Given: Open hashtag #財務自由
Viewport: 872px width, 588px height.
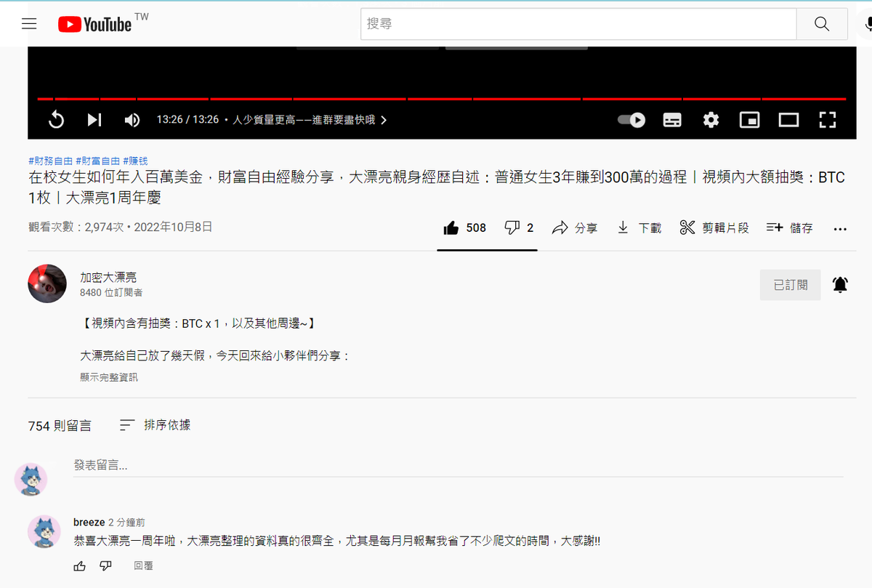Looking at the screenshot, I should [50, 161].
